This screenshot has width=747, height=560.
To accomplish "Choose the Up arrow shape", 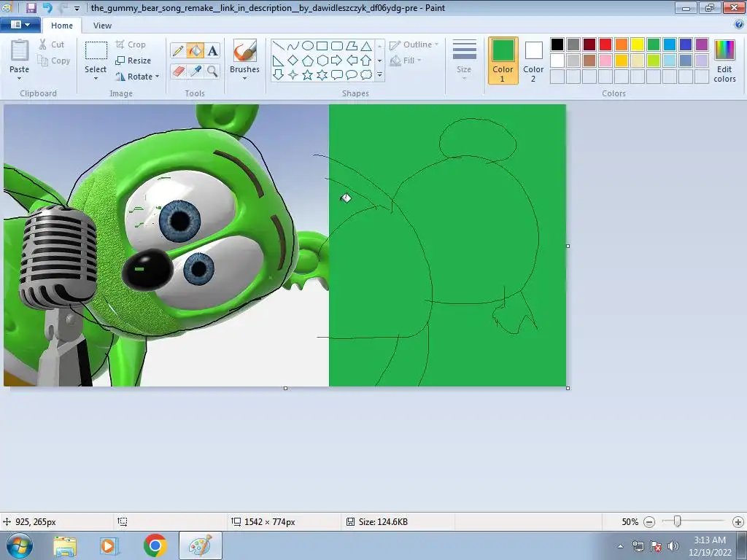I will [x=366, y=61].
